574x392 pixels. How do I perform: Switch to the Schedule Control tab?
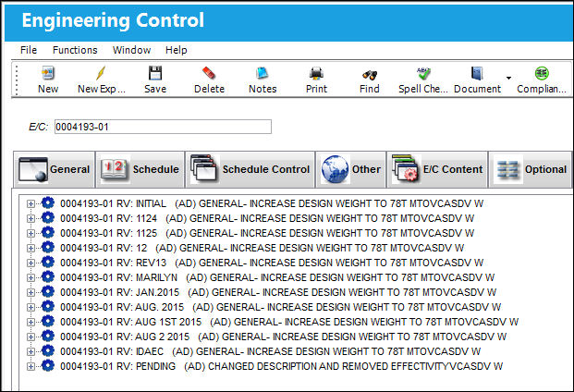pyautogui.click(x=250, y=169)
